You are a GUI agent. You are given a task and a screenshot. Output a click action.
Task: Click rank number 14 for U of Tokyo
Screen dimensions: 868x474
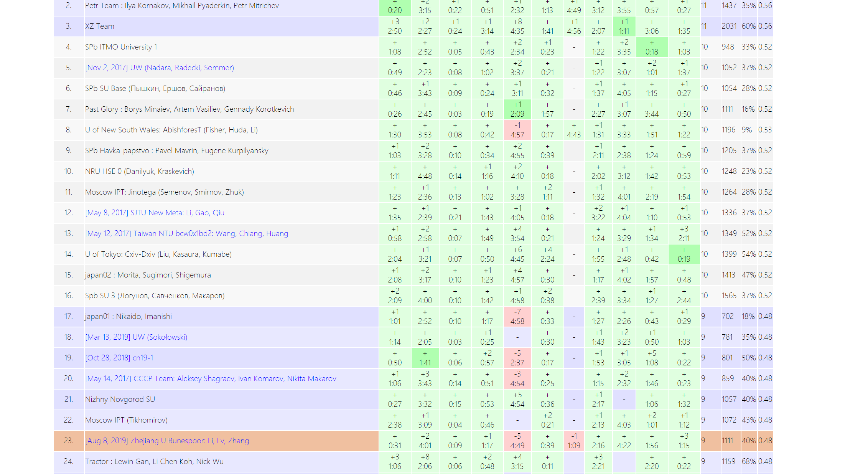click(x=68, y=254)
